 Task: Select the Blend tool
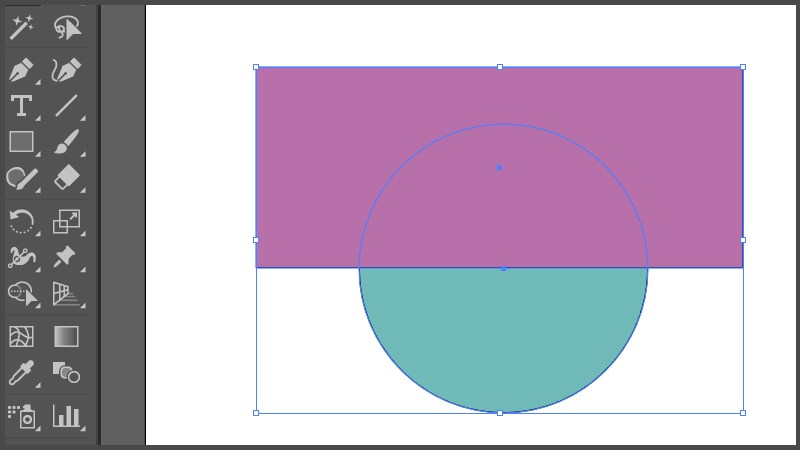(66, 372)
